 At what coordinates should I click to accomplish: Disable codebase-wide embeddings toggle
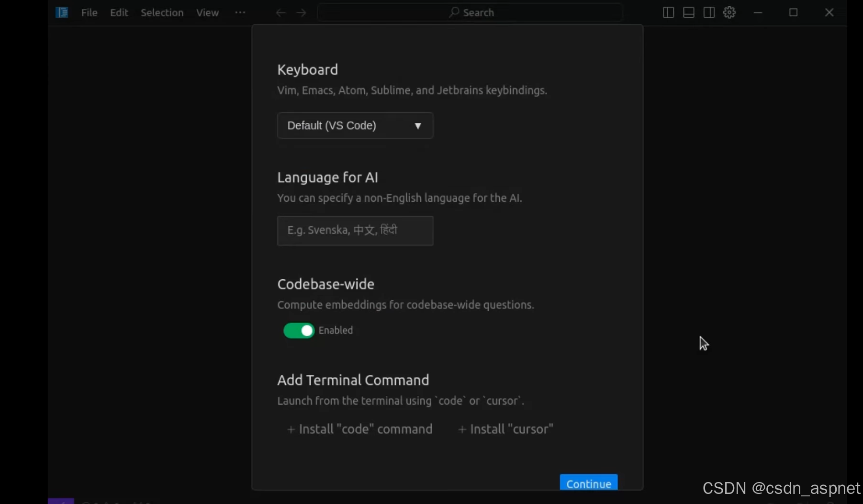click(x=299, y=330)
